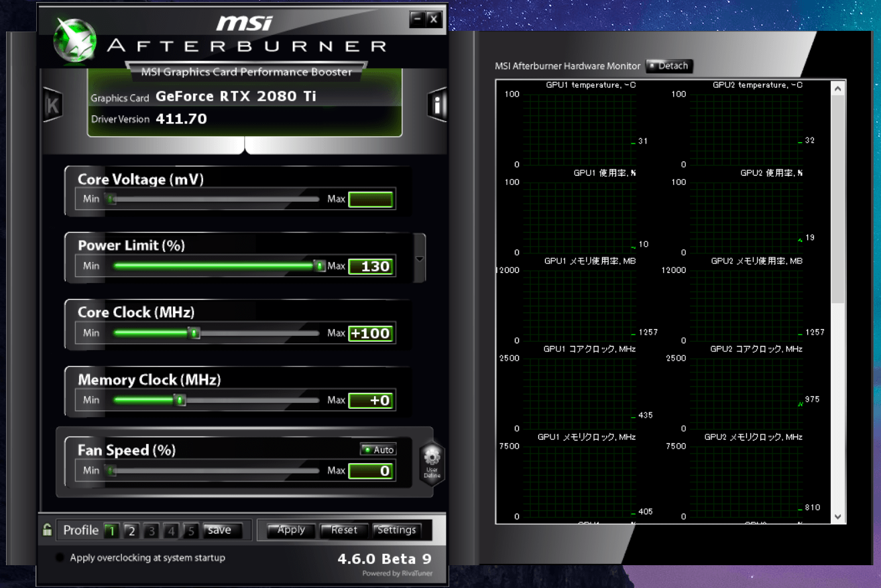This screenshot has height=588, width=881.
Task: Reset settings to defaults
Action: [x=344, y=530]
